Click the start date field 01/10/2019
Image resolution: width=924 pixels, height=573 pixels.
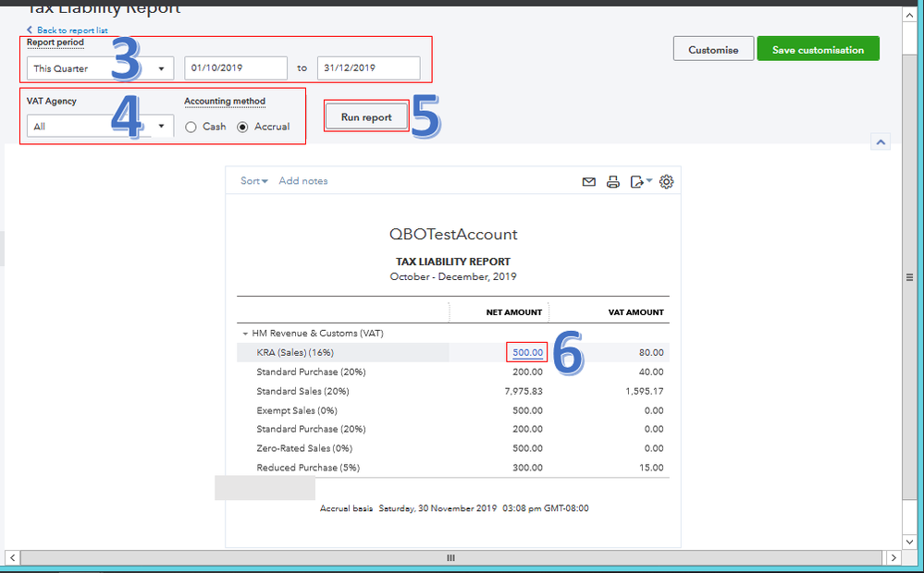[236, 67]
